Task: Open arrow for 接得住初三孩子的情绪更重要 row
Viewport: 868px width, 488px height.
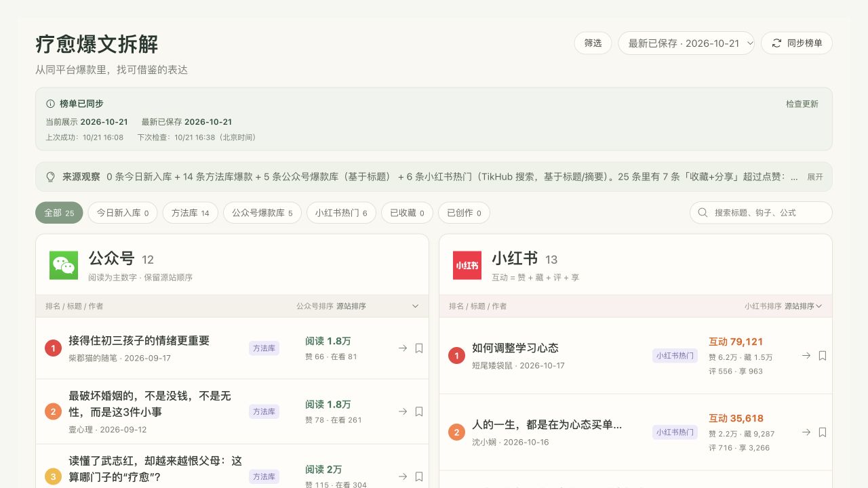Action: [x=403, y=348]
